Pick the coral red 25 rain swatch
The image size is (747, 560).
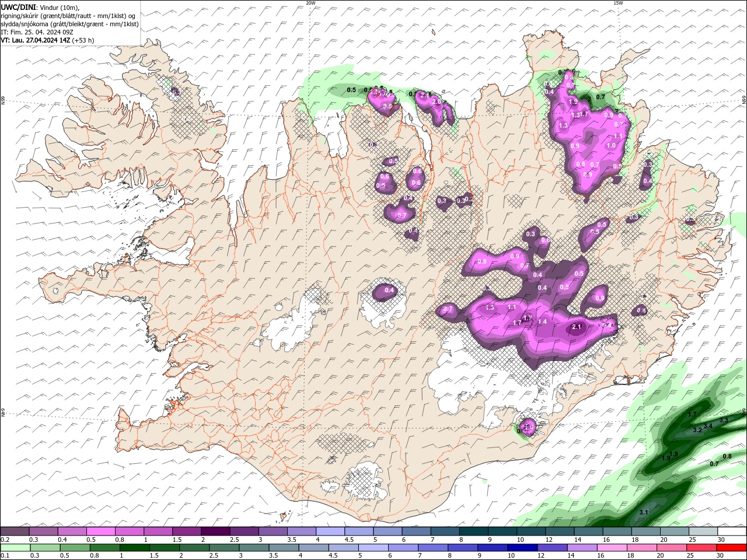click(x=701, y=548)
